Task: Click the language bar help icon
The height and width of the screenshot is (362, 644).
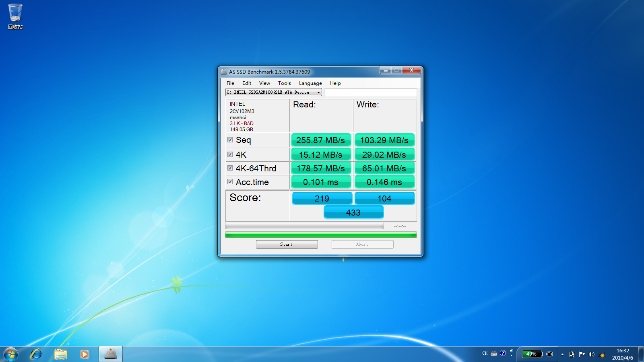Action: point(503,354)
